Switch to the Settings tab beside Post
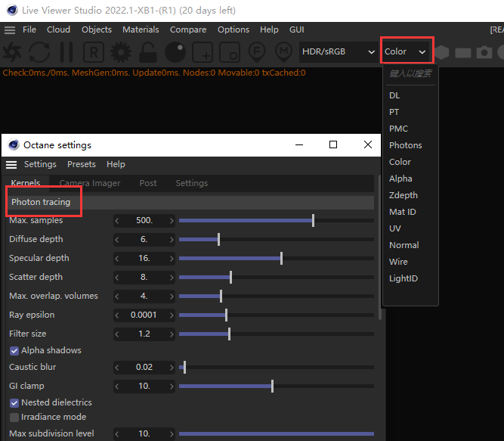Screen dimensions: 504x441 point(192,183)
